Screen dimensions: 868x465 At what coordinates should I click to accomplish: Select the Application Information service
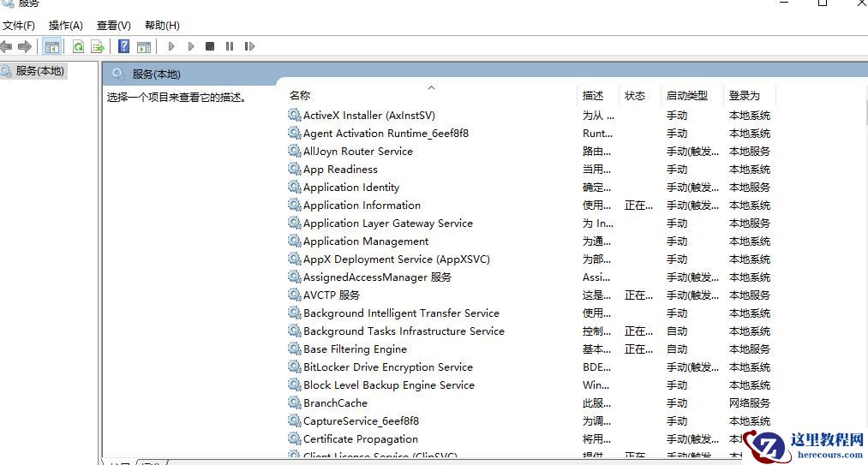[362, 206]
